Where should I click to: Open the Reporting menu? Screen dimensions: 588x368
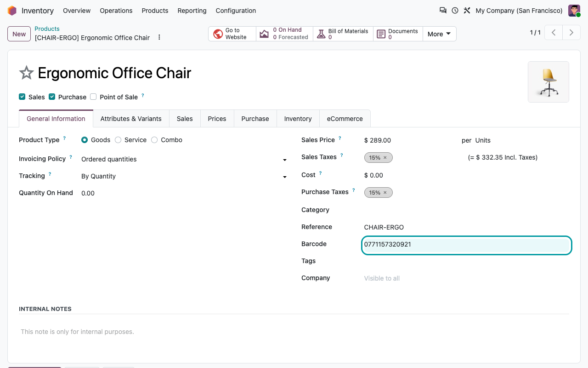[192, 11]
